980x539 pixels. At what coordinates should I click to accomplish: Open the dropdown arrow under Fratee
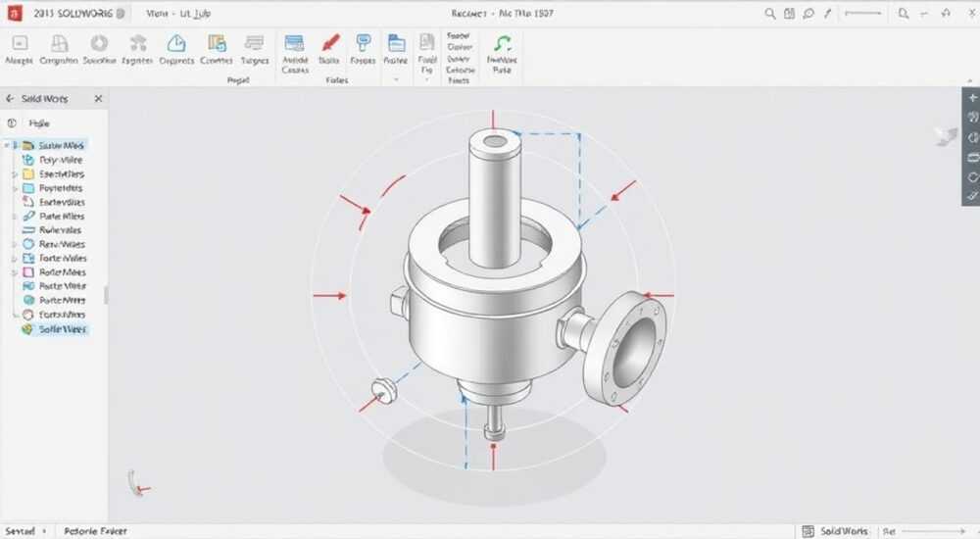click(396, 80)
